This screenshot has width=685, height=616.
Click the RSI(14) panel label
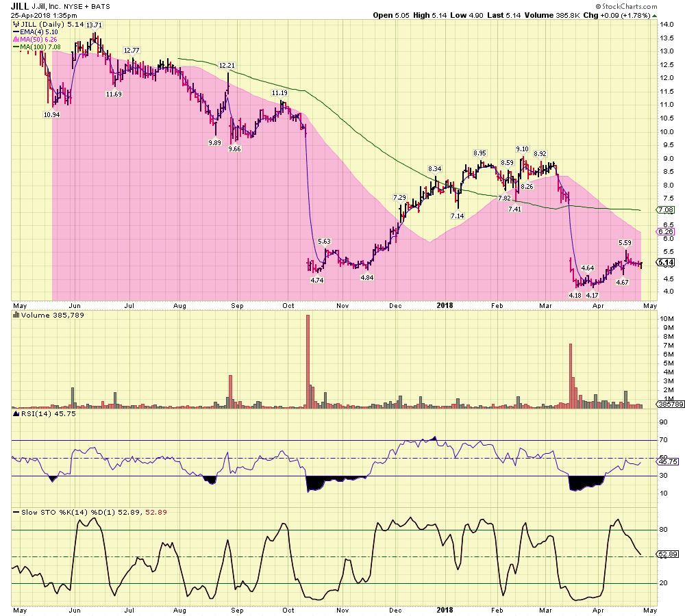coord(32,413)
